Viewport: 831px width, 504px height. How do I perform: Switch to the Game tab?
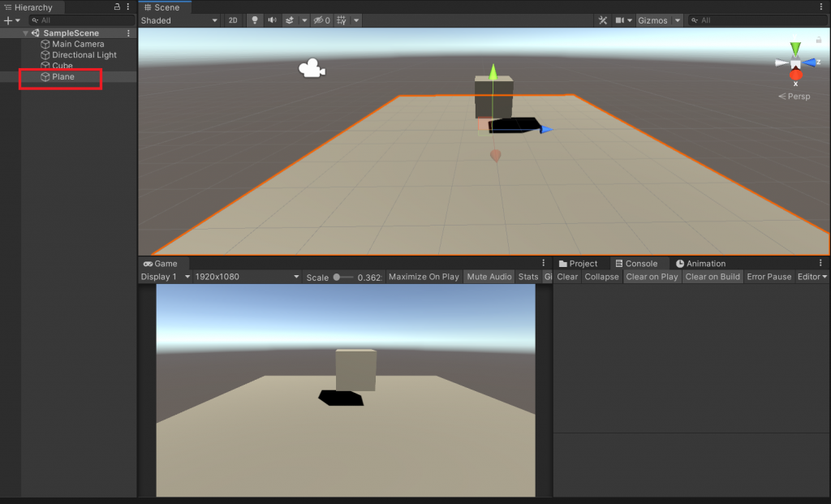tap(161, 264)
